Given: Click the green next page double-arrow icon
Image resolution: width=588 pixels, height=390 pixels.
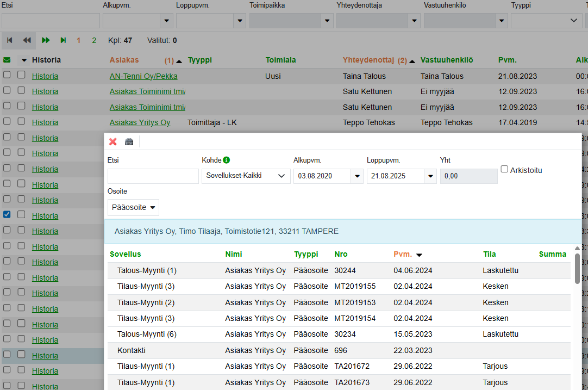Looking at the screenshot, I should coord(46,40).
